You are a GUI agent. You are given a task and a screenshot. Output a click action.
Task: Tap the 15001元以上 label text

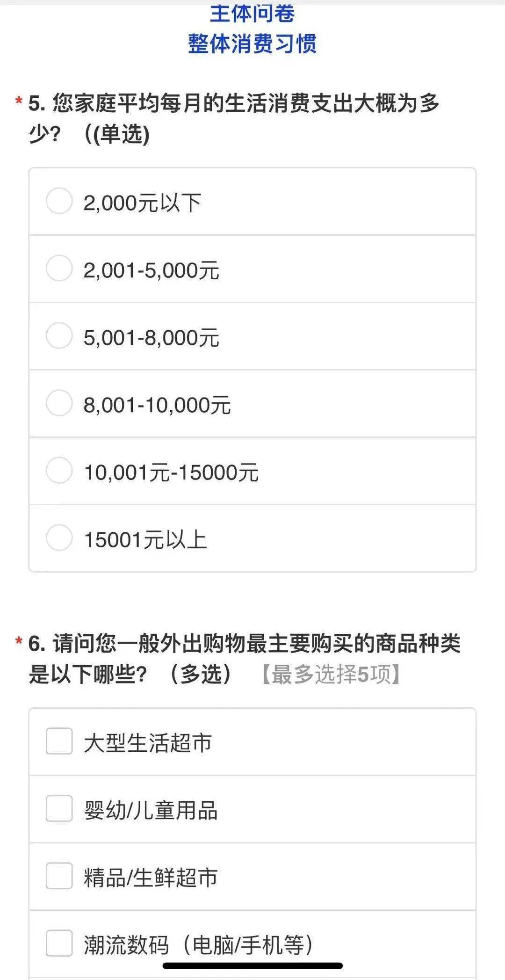[x=145, y=540]
